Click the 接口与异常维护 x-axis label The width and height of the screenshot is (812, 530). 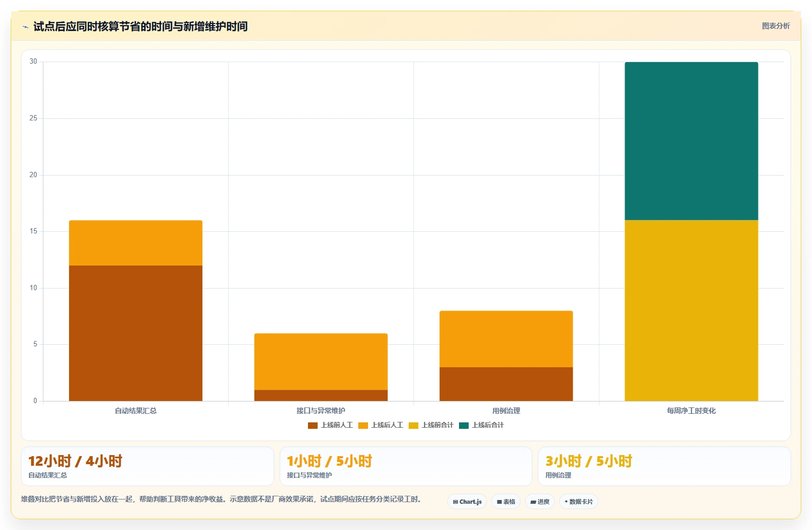click(321, 411)
